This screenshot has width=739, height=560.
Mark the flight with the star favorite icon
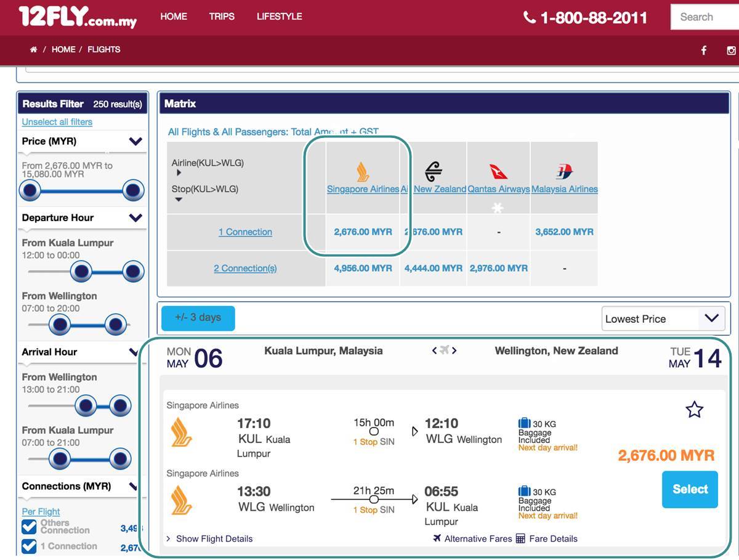pyautogui.click(x=694, y=409)
